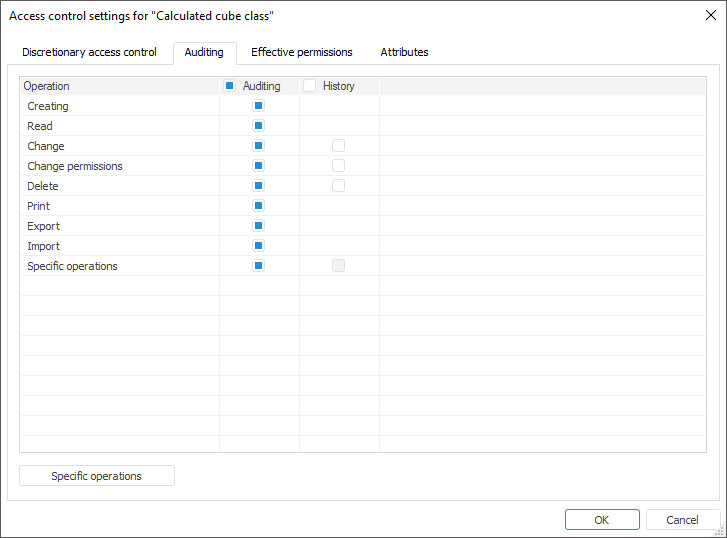Enable History for the Change operation

point(339,146)
